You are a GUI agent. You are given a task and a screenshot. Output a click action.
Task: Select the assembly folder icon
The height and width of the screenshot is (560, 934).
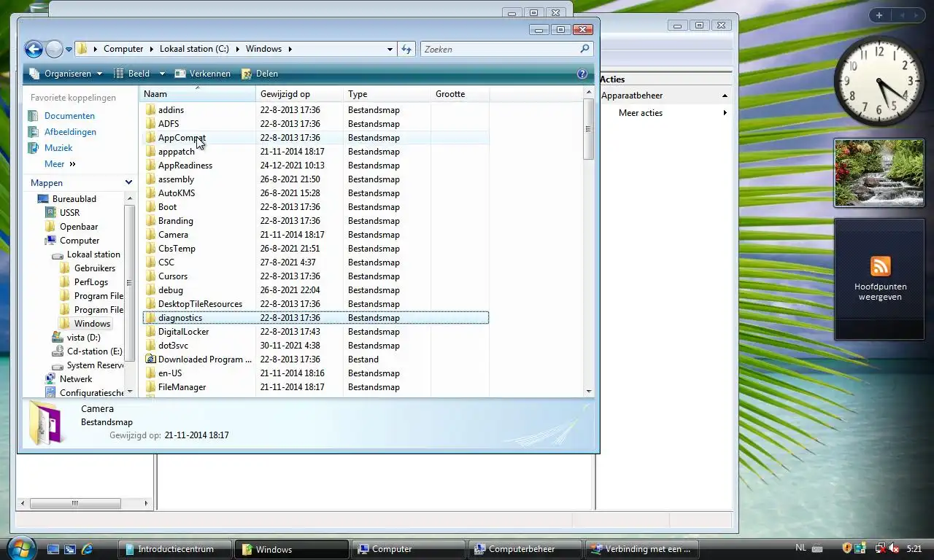click(x=150, y=179)
